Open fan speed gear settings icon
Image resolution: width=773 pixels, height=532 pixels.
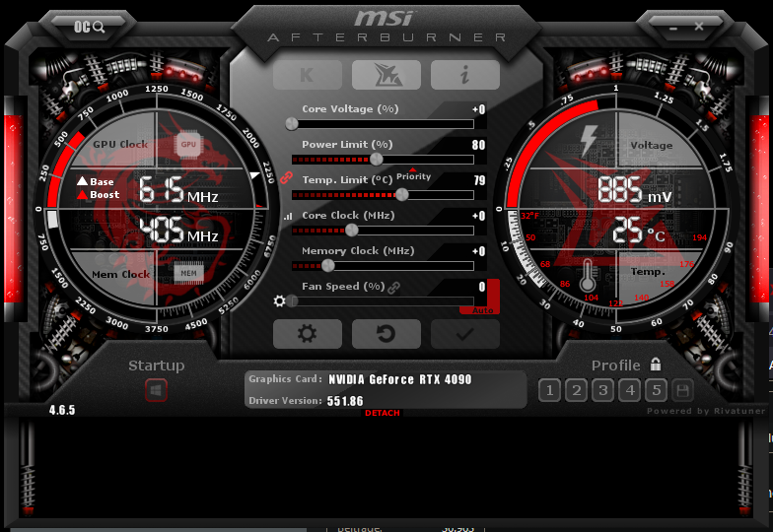[x=280, y=300]
